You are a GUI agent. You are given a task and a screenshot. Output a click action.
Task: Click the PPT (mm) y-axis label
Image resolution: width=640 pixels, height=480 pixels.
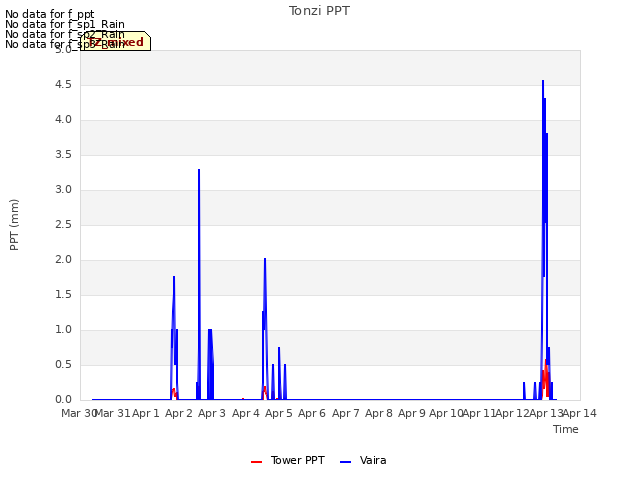(x=14, y=224)
